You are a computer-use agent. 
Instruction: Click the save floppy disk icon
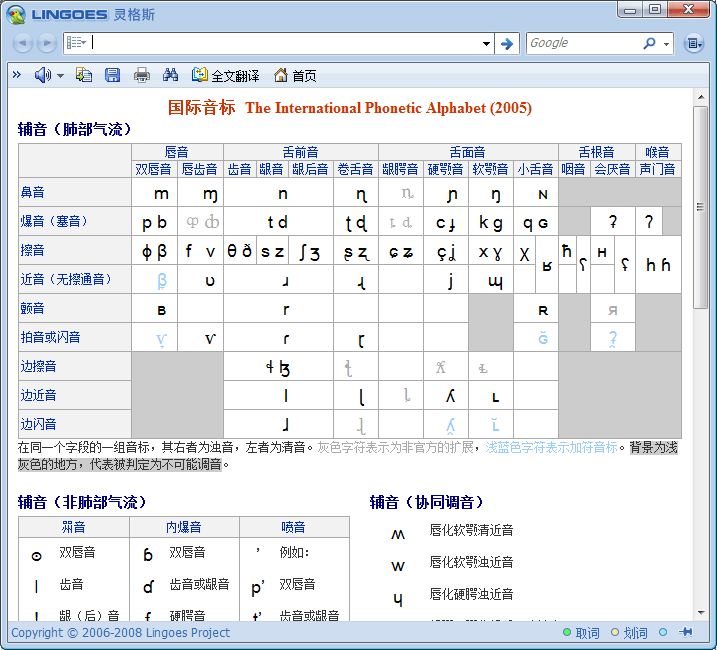112,75
